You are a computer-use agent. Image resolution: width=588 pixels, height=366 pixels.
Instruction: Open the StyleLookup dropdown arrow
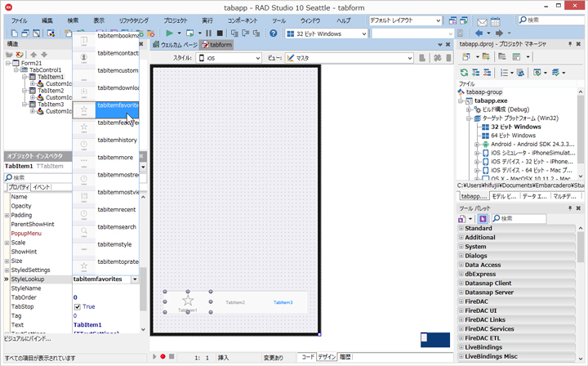pos(135,279)
